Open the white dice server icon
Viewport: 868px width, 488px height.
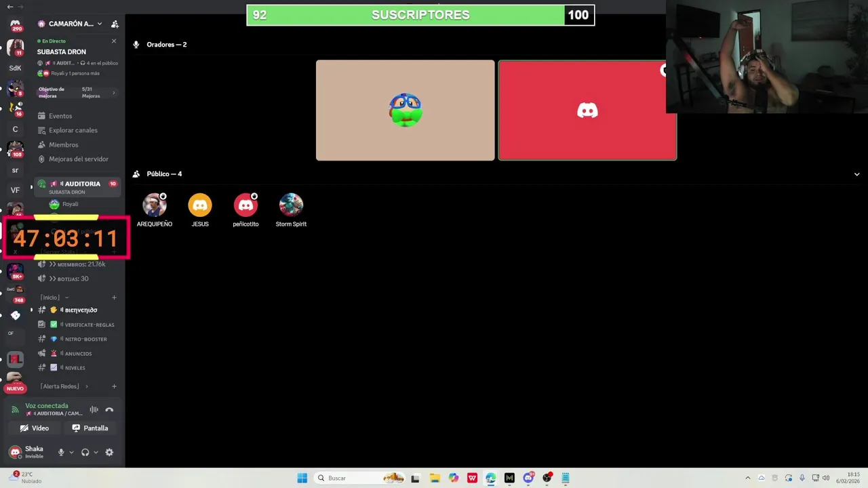click(x=15, y=315)
